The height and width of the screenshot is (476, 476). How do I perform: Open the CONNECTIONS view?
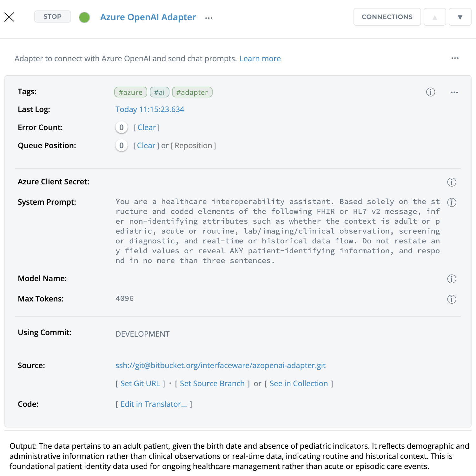[387, 17]
